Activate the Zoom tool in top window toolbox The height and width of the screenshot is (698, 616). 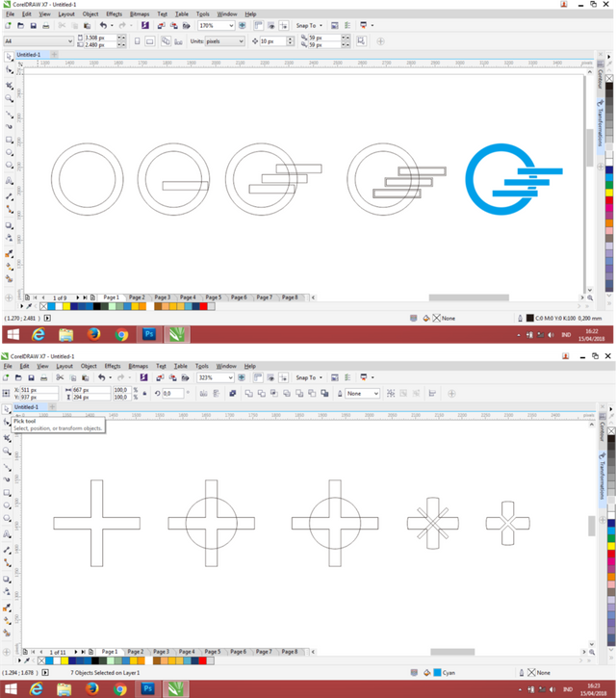point(9,98)
